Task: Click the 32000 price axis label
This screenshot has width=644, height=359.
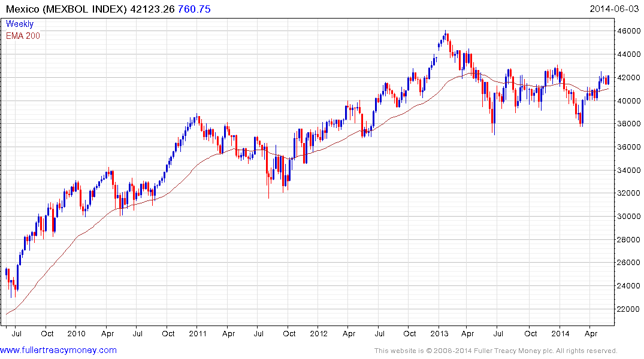Action: (629, 193)
